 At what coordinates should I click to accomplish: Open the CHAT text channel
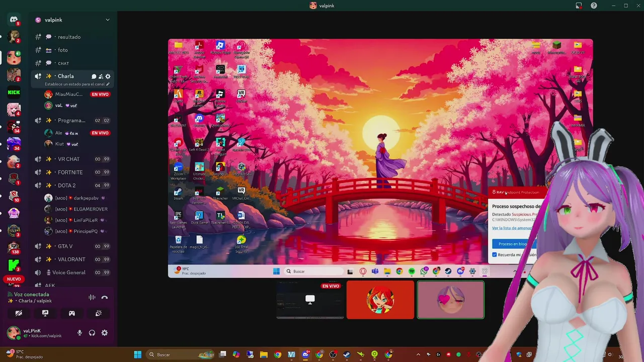73,63
